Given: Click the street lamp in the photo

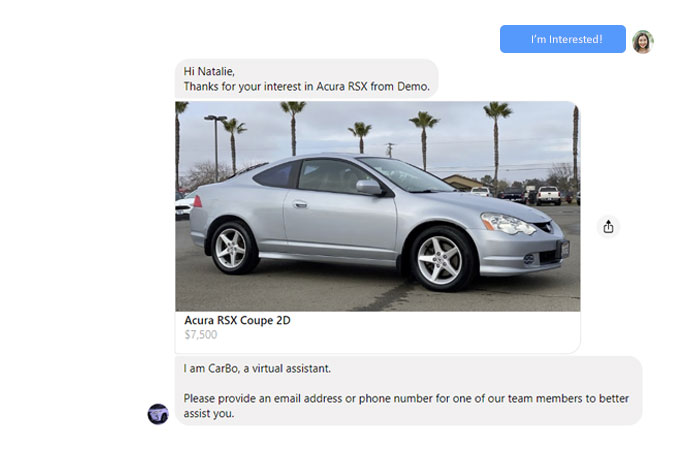Looking at the screenshot, I should 216,148.
